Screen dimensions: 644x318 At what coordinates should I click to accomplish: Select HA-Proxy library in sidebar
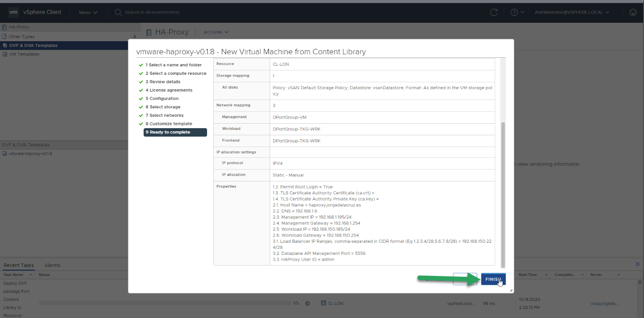pyautogui.click(x=19, y=27)
